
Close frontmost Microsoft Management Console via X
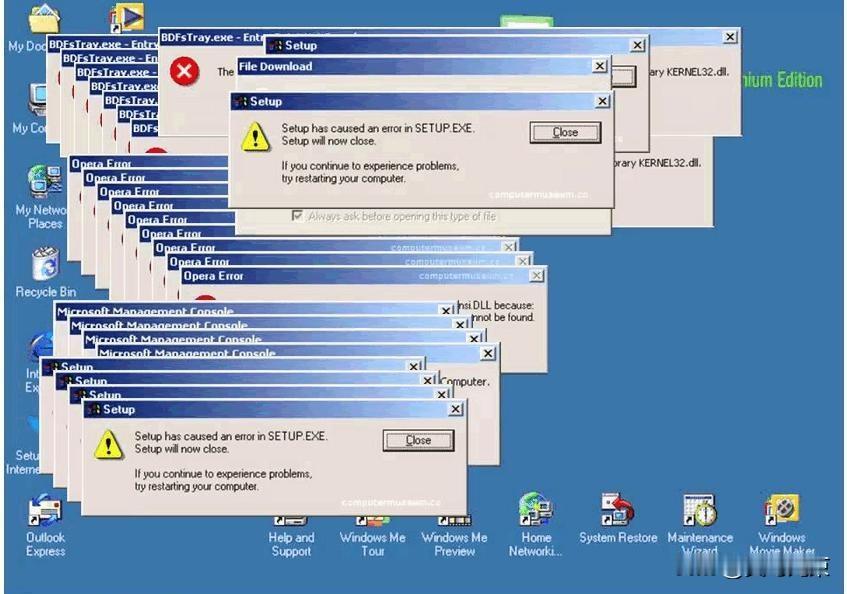pyautogui.click(x=487, y=353)
